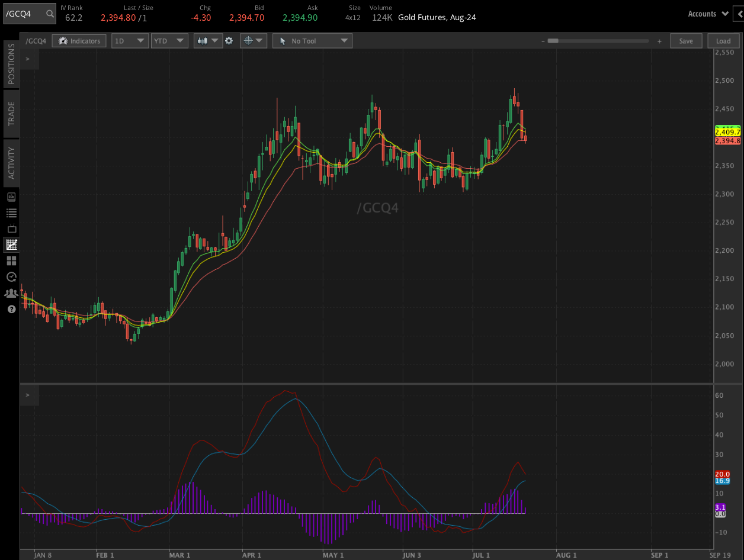
Task: Click the community people icon
Action: 11,292
